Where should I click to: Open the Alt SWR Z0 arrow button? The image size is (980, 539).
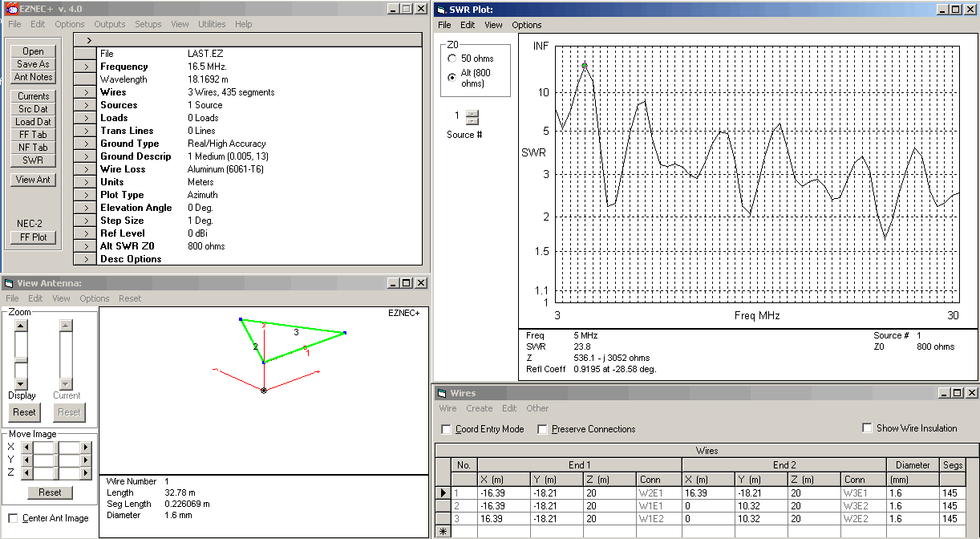coord(85,246)
